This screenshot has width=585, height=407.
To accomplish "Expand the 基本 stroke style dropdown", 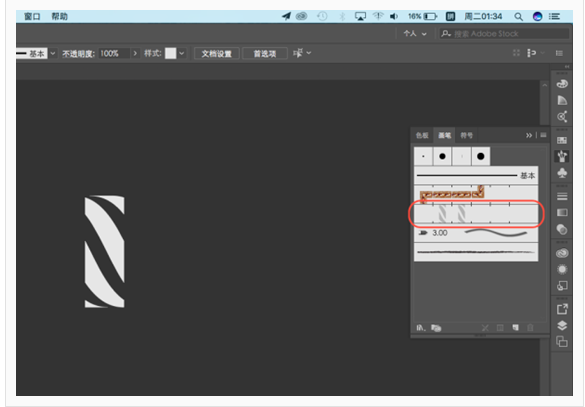I will [53, 53].
